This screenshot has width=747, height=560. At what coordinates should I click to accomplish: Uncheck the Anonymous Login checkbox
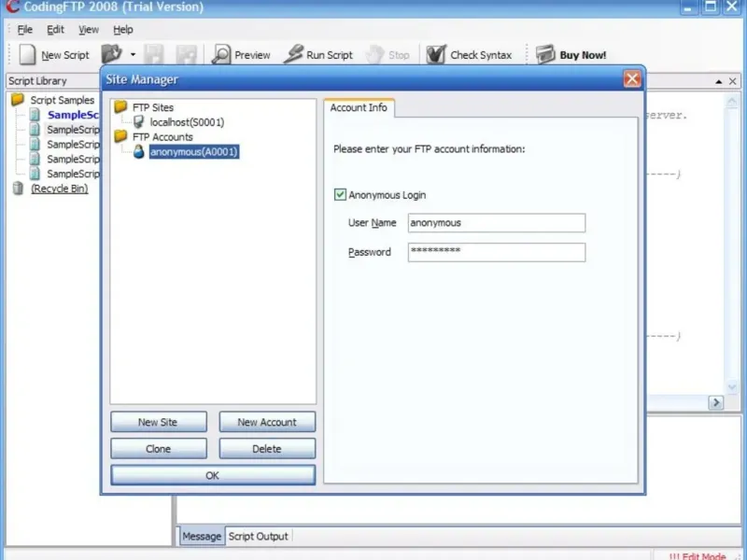click(340, 195)
